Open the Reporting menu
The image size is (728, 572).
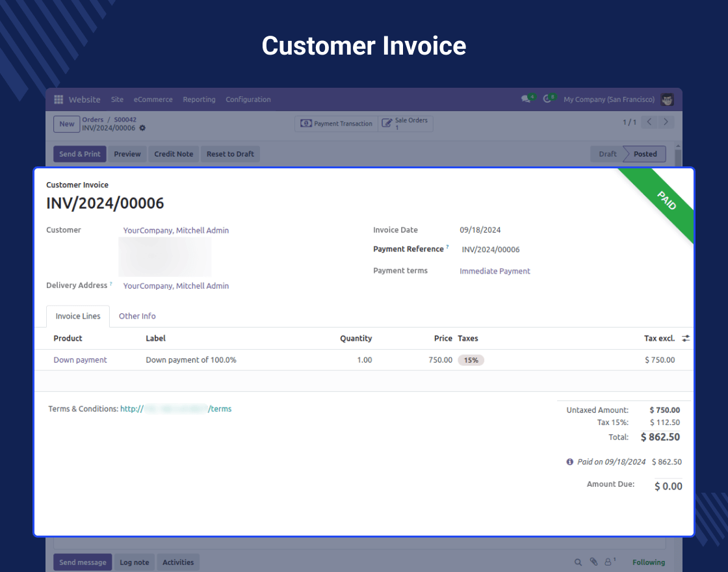click(199, 99)
